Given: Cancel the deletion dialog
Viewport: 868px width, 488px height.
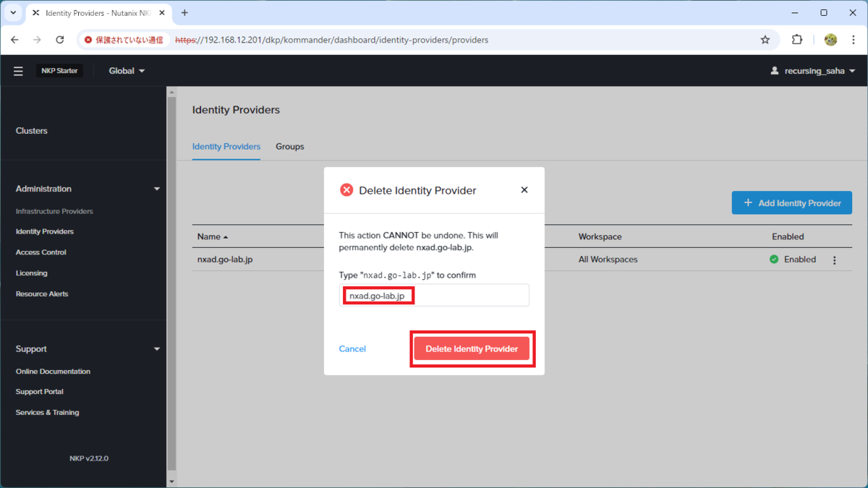Looking at the screenshot, I should point(352,349).
